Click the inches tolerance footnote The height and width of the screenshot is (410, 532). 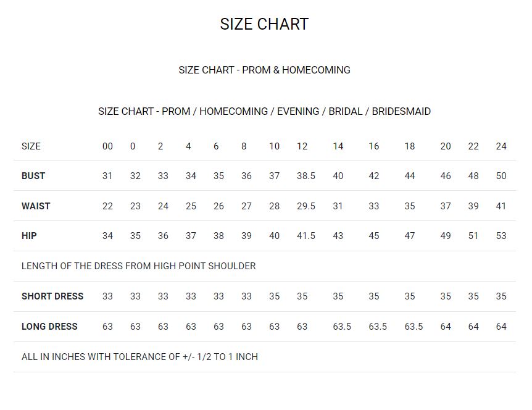click(139, 357)
